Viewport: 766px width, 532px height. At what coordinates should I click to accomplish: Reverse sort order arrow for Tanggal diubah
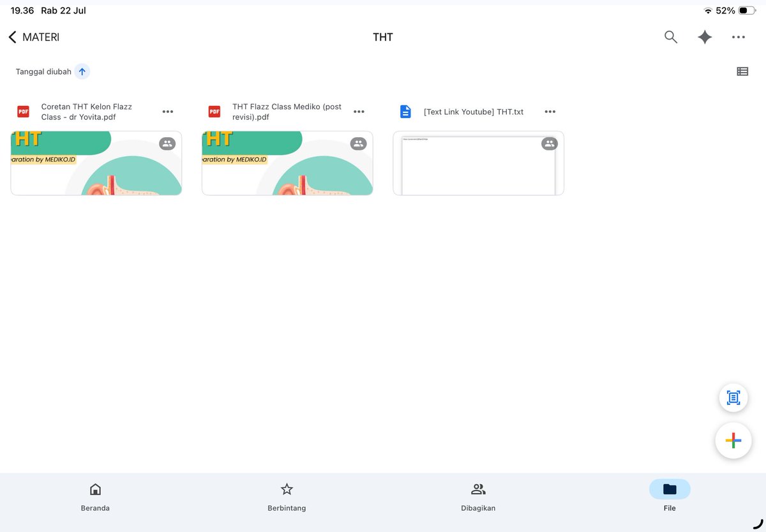[x=82, y=71]
